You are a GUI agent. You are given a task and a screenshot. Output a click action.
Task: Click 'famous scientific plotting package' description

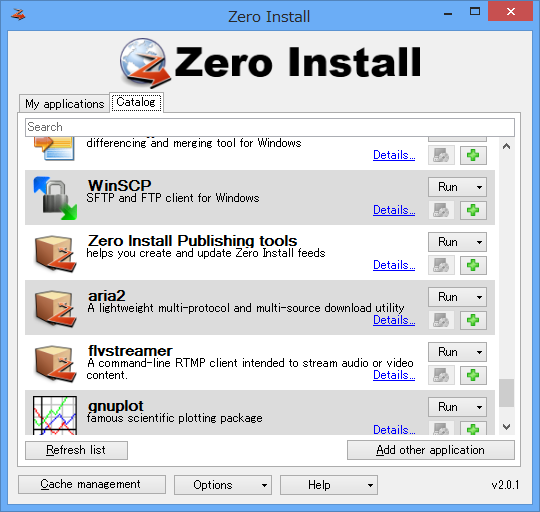[175, 418]
